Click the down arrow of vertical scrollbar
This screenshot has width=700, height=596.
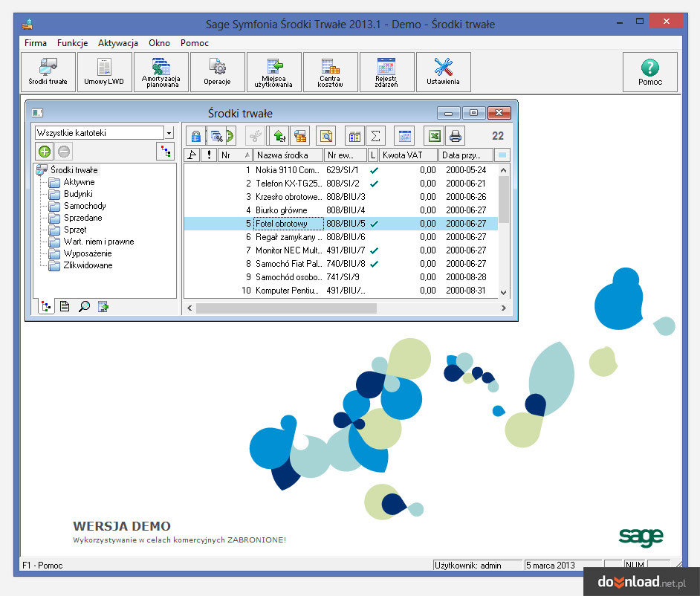504,292
